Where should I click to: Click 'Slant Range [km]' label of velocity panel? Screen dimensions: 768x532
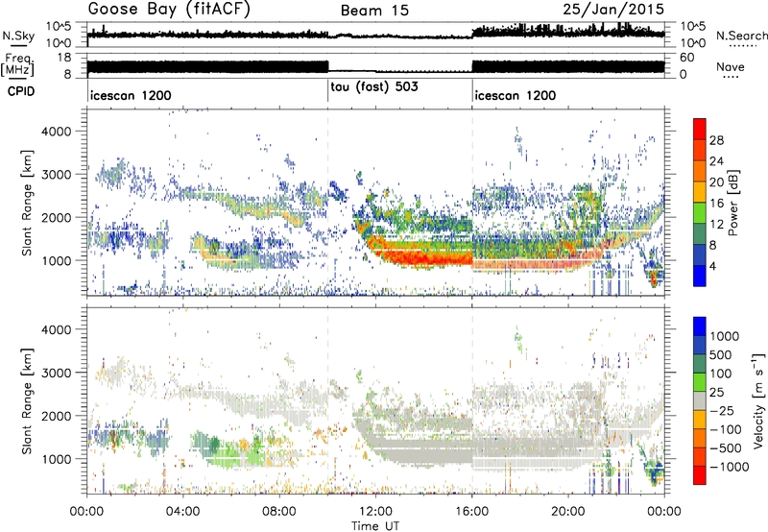pos(27,400)
